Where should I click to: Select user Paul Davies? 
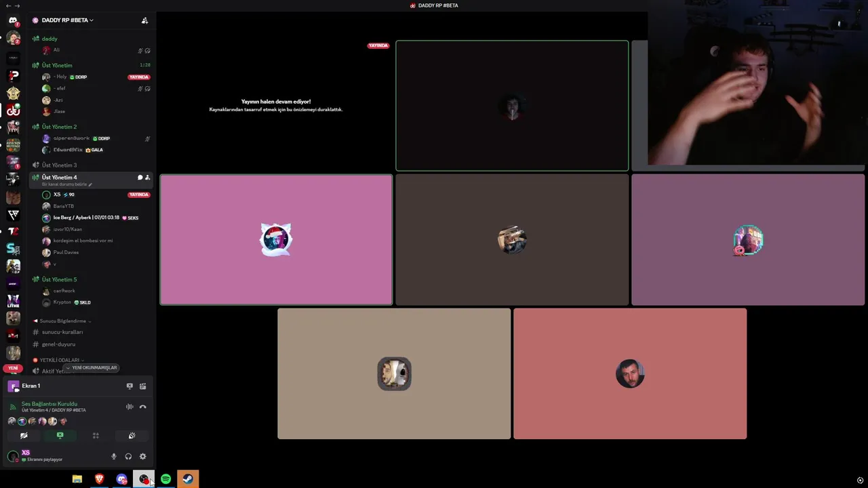(x=66, y=252)
